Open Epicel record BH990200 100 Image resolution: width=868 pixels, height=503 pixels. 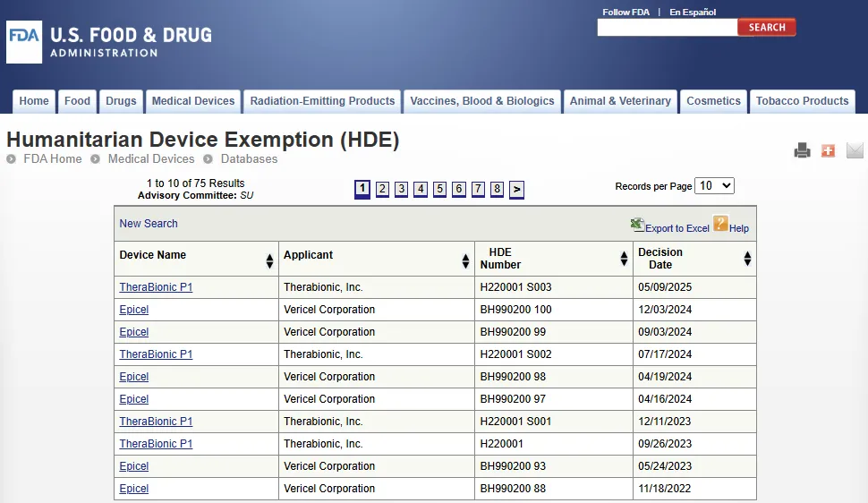[x=134, y=310]
